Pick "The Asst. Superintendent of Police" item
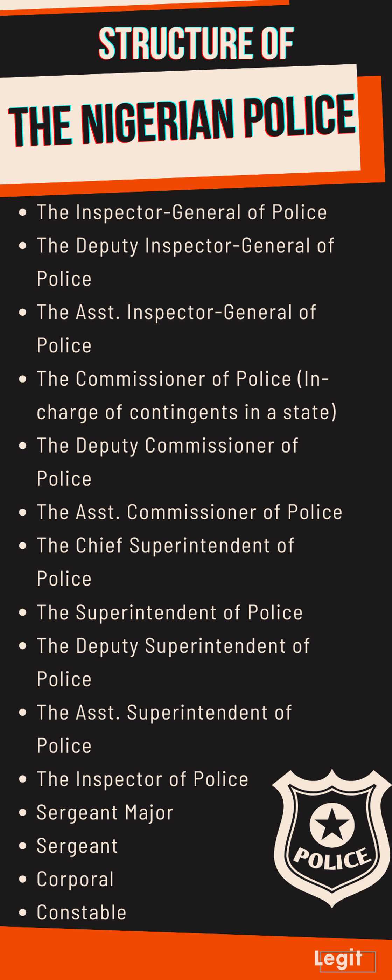 coord(164,713)
